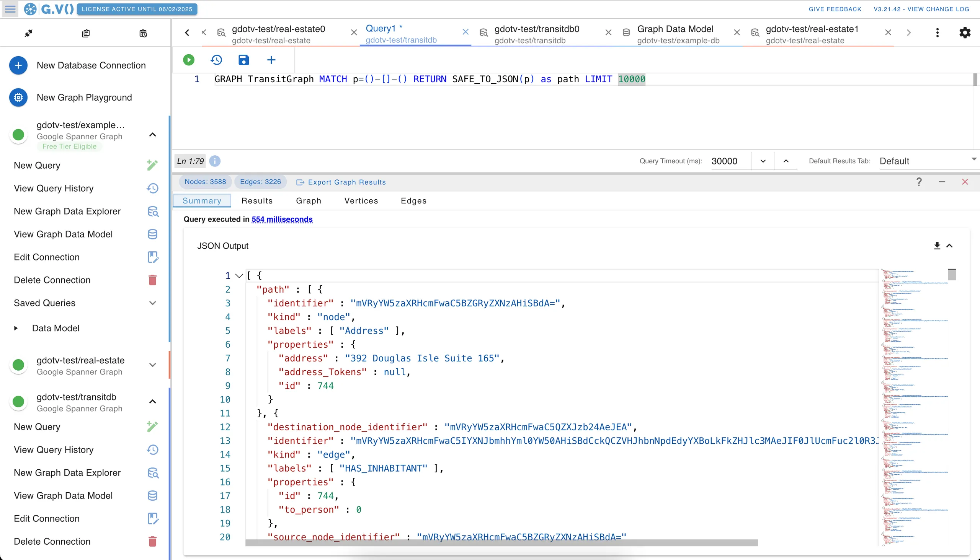Run the query with the green play icon
This screenshot has width=980, height=560.
(189, 60)
